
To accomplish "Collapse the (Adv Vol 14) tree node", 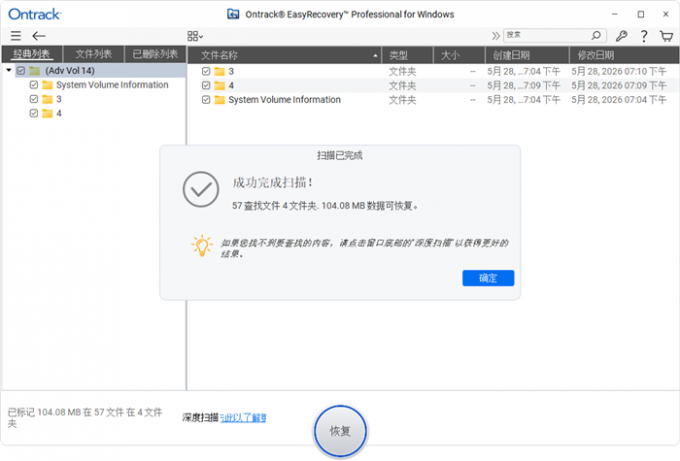I will [x=9, y=70].
